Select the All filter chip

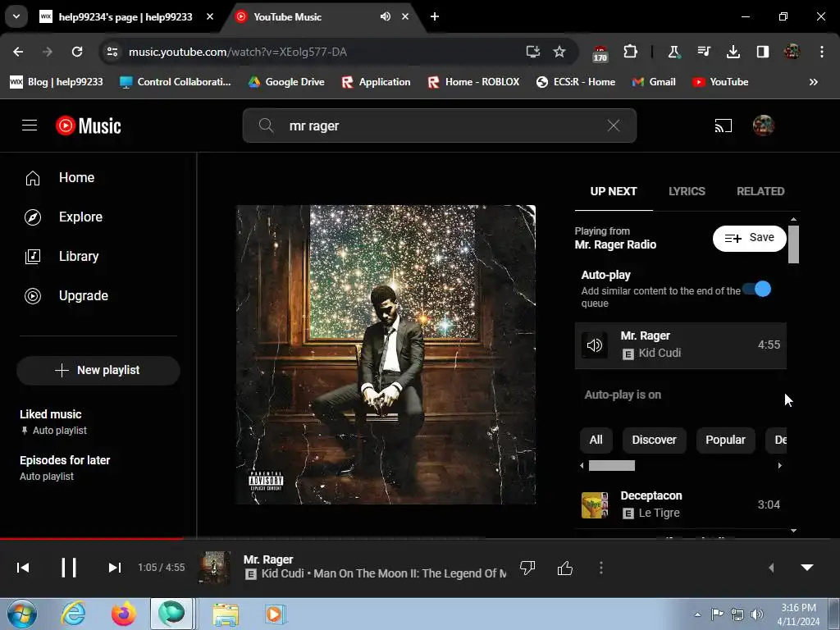[596, 440]
